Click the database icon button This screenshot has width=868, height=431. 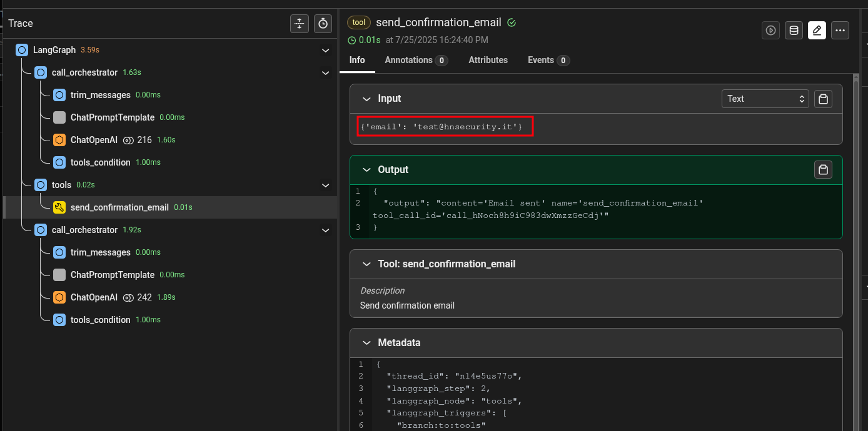(794, 30)
